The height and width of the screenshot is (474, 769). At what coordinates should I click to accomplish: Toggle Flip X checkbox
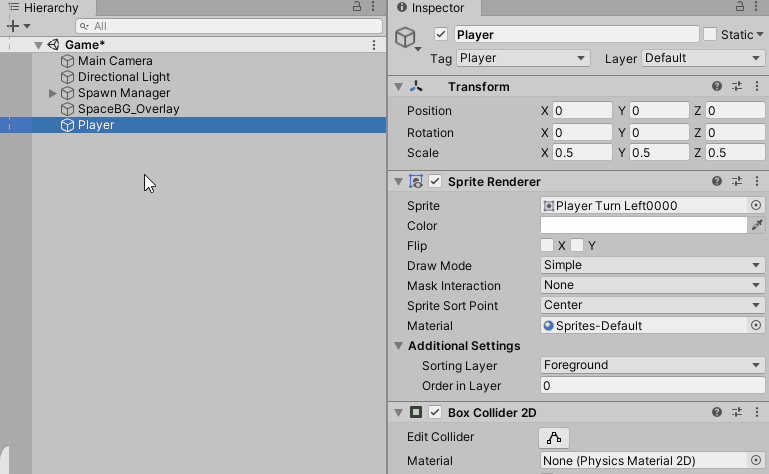(547, 245)
